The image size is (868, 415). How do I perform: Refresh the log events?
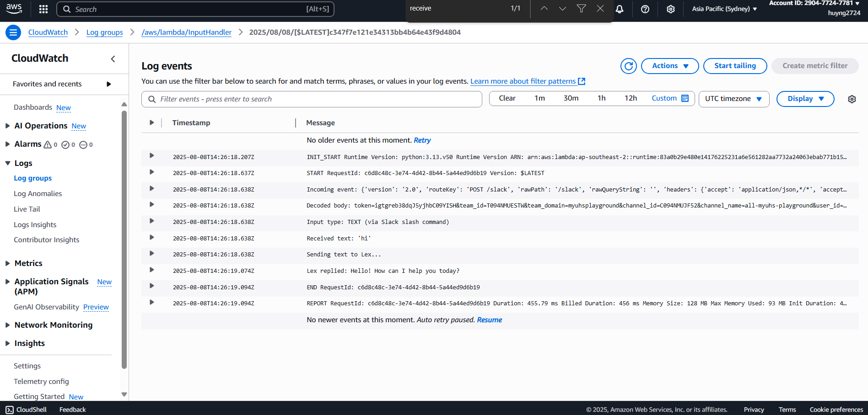point(629,66)
